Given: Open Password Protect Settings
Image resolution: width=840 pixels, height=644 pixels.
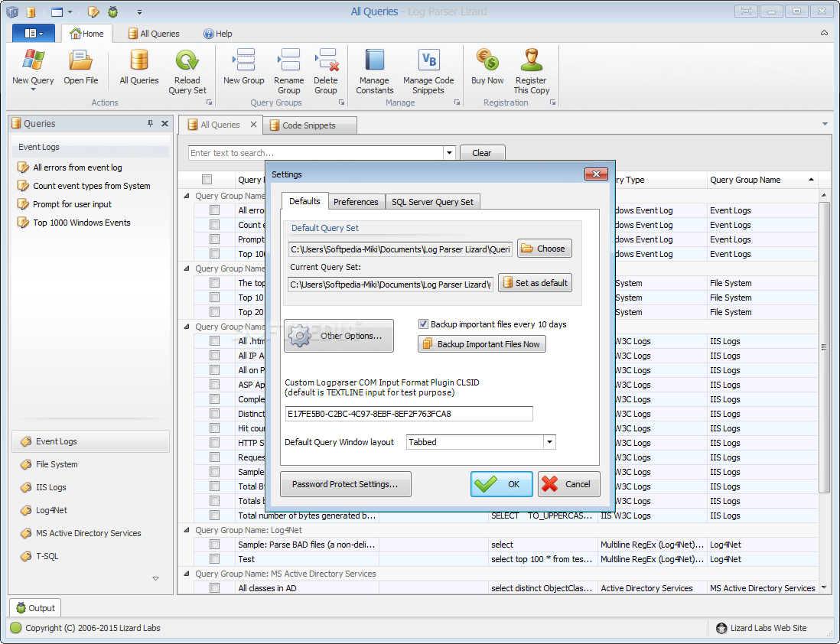Looking at the screenshot, I should (x=346, y=484).
